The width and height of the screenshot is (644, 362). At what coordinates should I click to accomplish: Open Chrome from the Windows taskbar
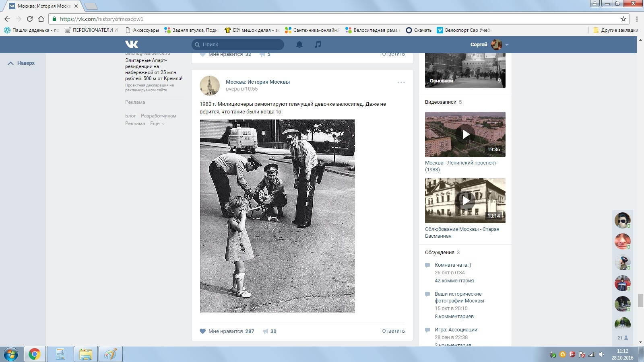[35, 354]
